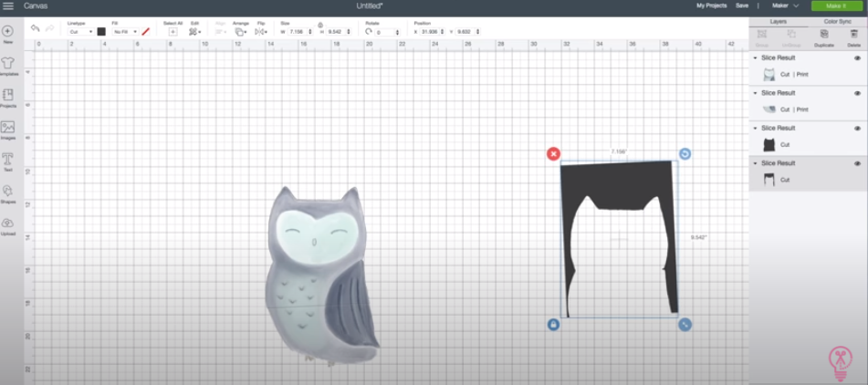Click Save in the header

pyautogui.click(x=742, y=5)
